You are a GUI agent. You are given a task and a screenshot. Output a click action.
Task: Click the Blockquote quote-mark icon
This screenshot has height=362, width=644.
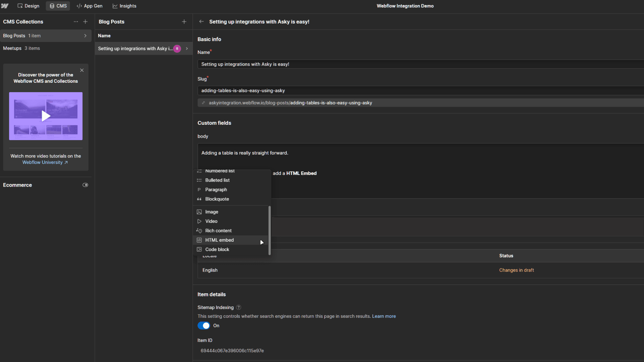tap(199, 199)
